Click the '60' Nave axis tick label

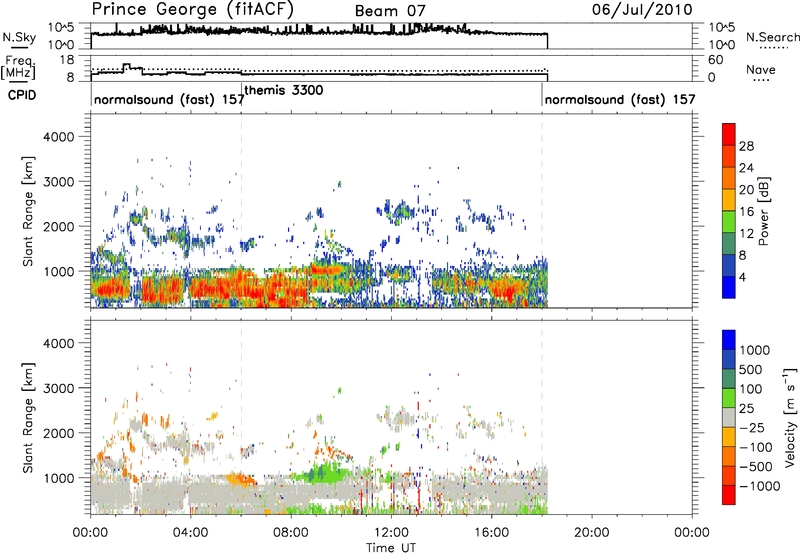[x=715, y=60]
